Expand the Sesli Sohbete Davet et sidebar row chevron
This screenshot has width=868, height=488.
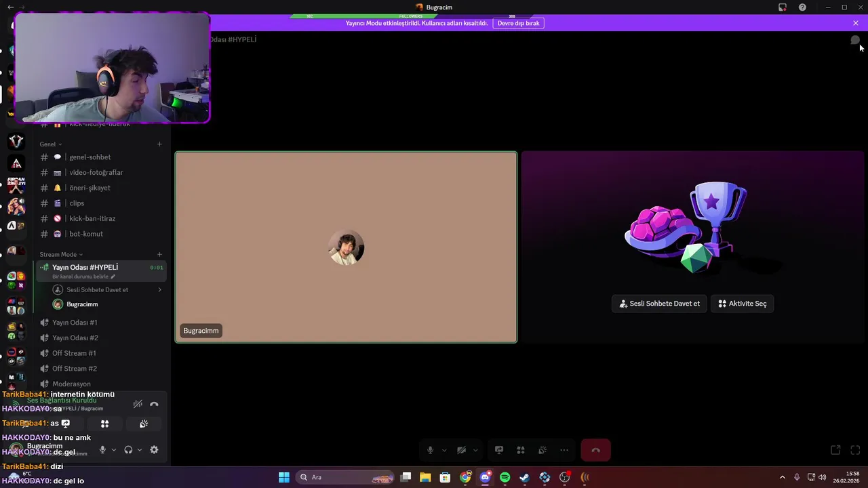pyautogui.click(x=160, y=289)
